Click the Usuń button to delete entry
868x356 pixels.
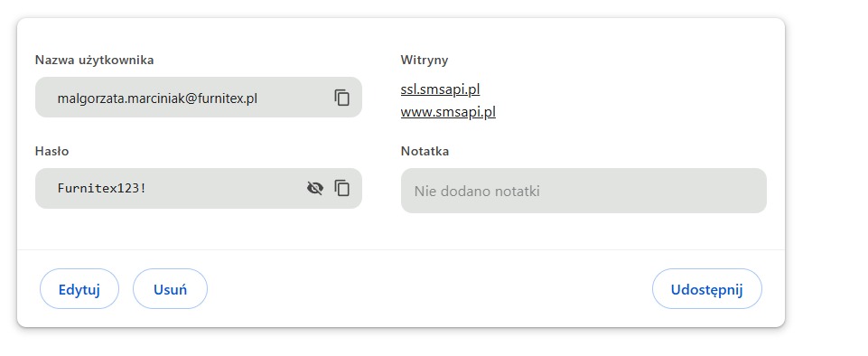pyautogui.click(x=170, y=289)
